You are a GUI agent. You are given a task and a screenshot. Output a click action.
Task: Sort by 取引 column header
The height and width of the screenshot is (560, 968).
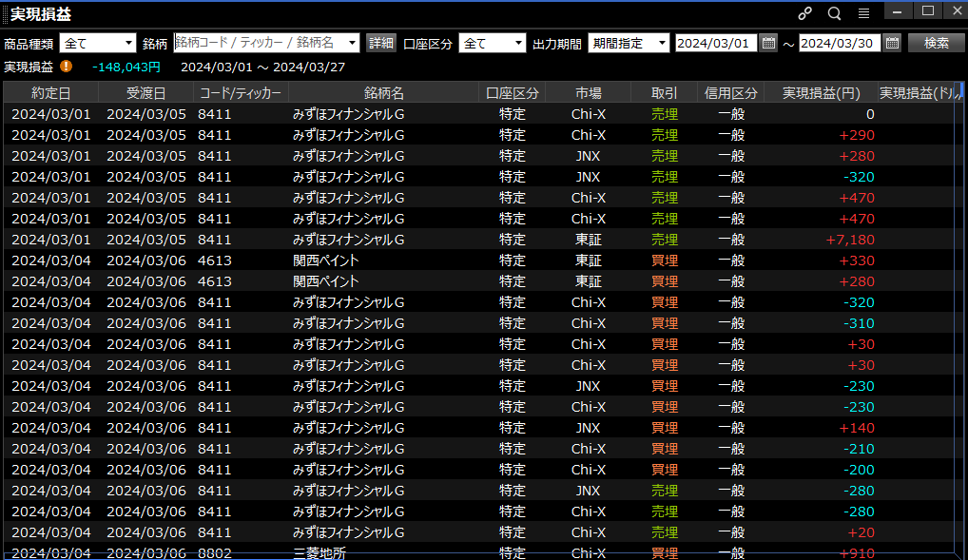pyautogui.click(x=665, y=92)
